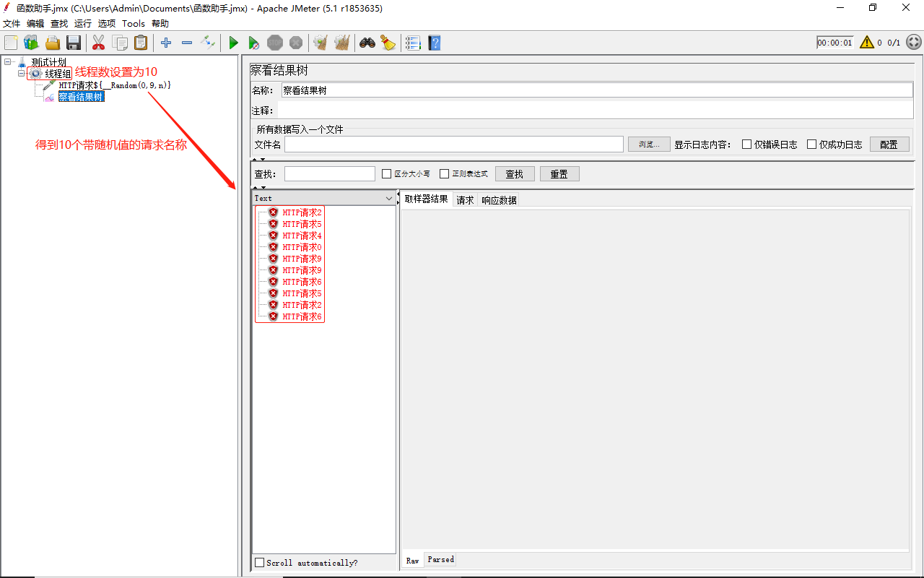The image size is (924, 578).
Task: Click the 浏览... button
Action: coord(649,144)
